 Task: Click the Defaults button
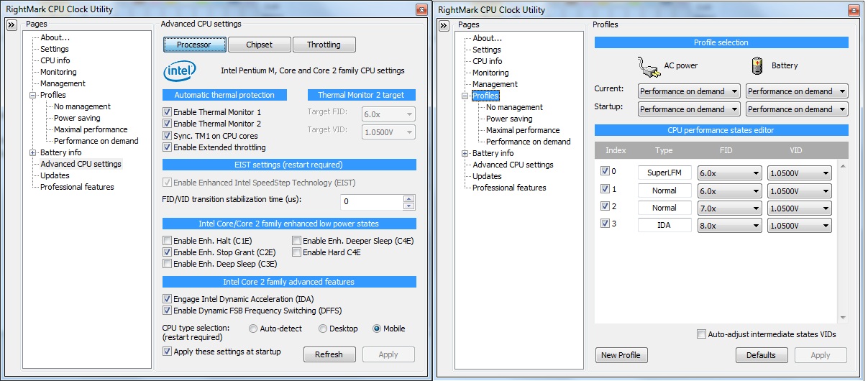point(762,355)
